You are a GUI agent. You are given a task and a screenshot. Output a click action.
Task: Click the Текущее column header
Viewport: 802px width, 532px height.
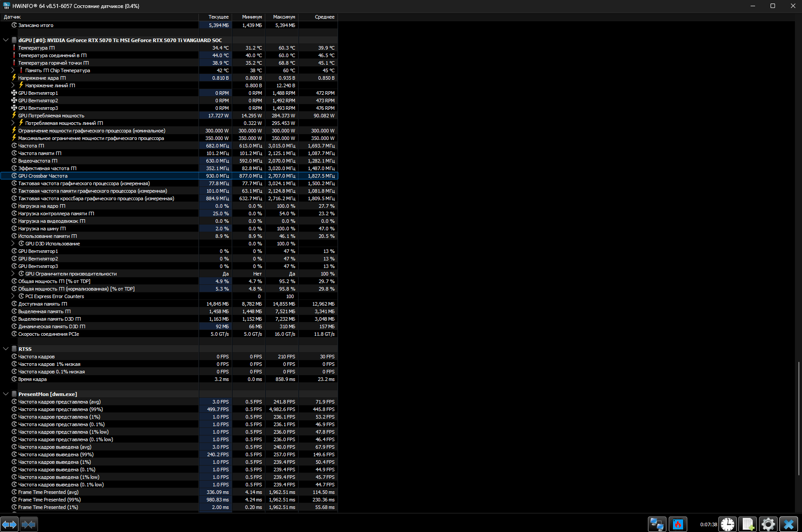click(x=215, y=17)
